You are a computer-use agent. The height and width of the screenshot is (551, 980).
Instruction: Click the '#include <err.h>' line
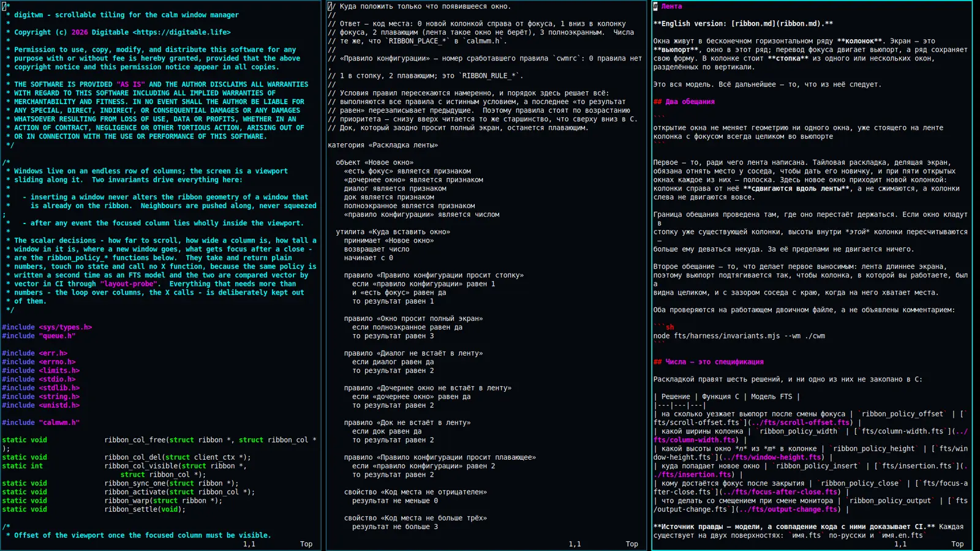point(35,353)
